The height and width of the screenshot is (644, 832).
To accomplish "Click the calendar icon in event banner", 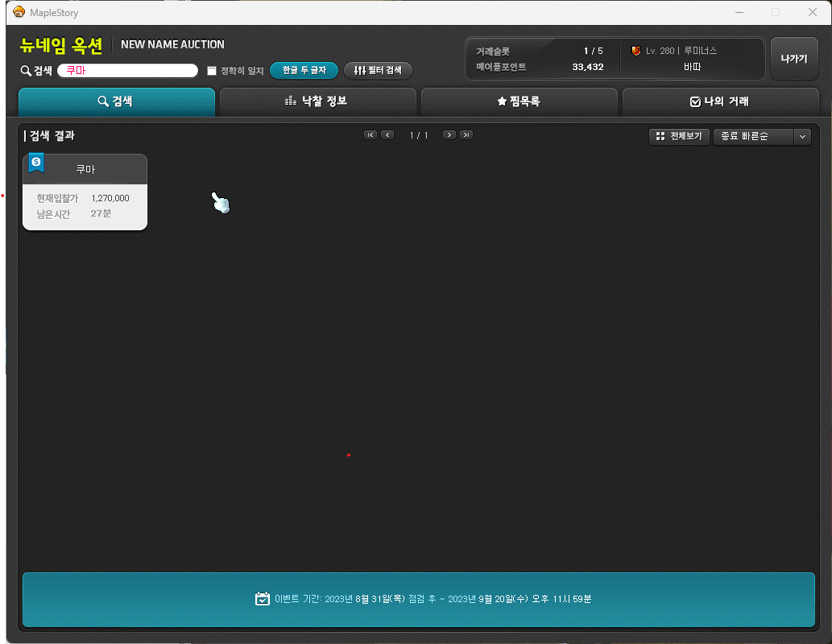I will [x=262, y=598].
